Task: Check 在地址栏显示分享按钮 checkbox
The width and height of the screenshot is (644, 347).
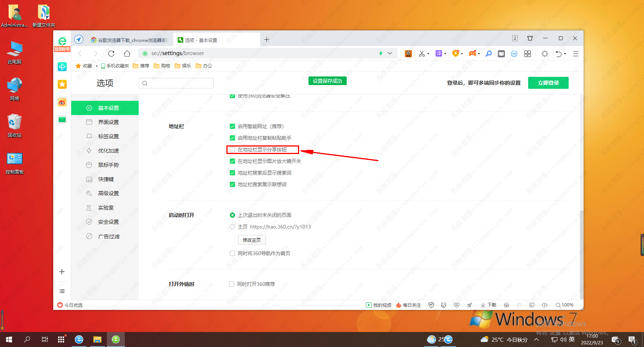Action: tap(232, 150)
